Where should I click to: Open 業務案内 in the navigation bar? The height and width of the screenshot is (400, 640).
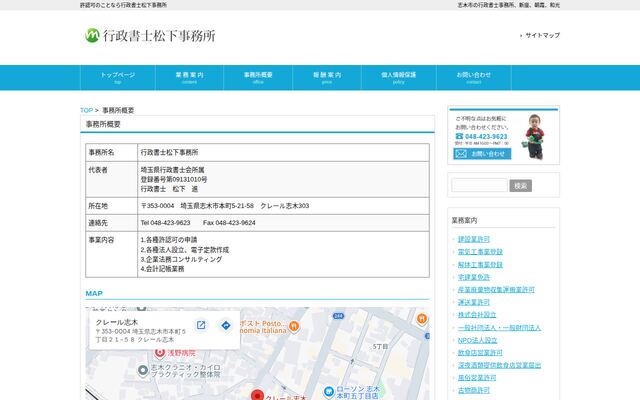(189, 77)
